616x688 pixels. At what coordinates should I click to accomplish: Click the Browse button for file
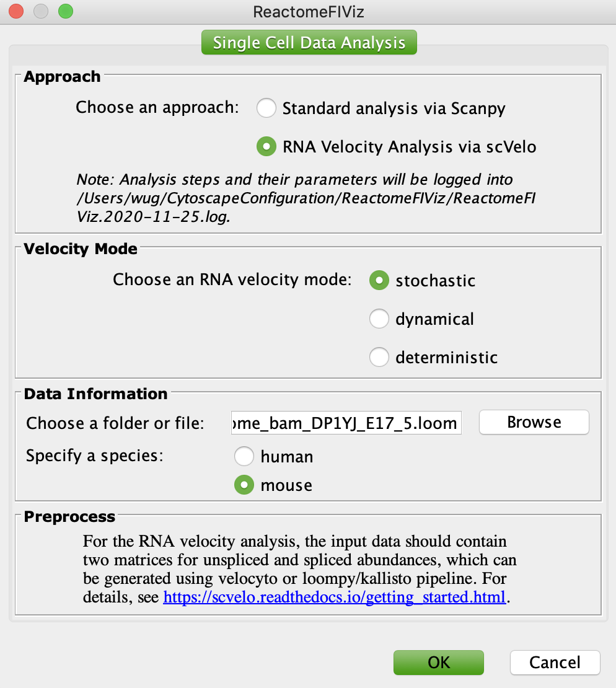[534, 422]
